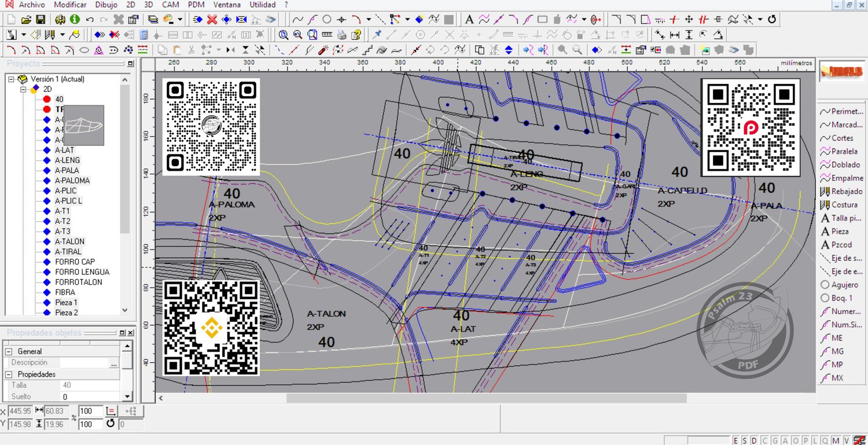The height and width of the screenshot is (445, 868).
Task: Open the Utilidad menu
Action: click(262, 5)
